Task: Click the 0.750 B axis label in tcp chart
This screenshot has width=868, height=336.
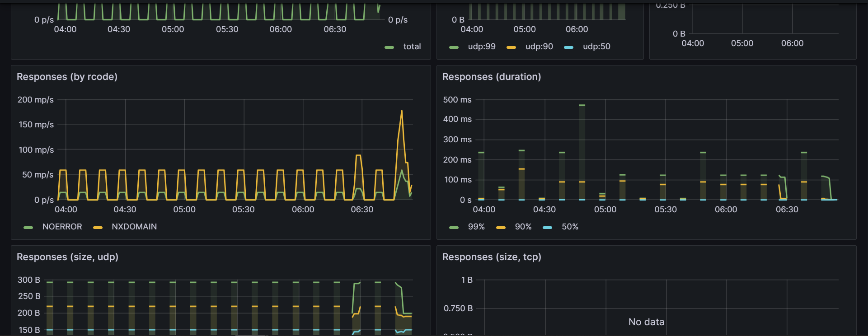Action: [458, 308]
